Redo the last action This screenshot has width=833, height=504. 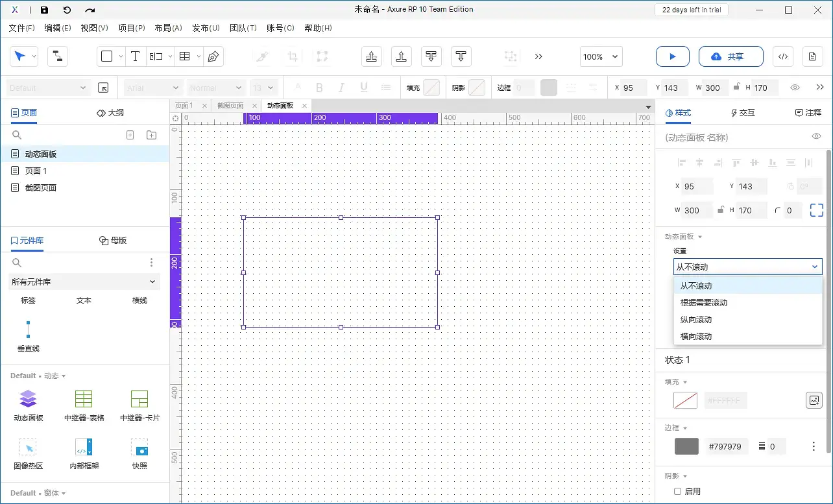point(90,10)
